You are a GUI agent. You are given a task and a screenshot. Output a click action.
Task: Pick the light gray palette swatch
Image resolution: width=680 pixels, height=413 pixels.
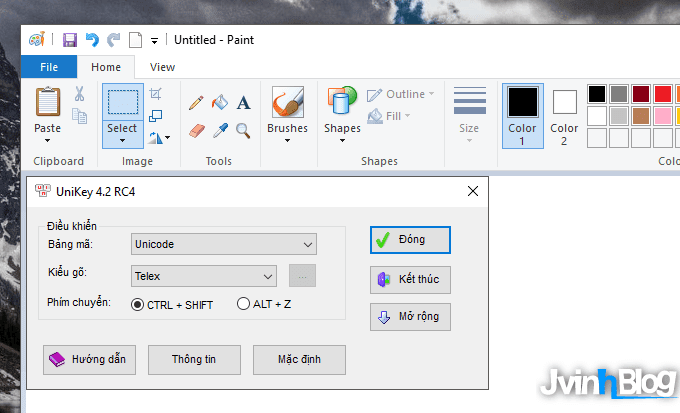coord(619,116)
